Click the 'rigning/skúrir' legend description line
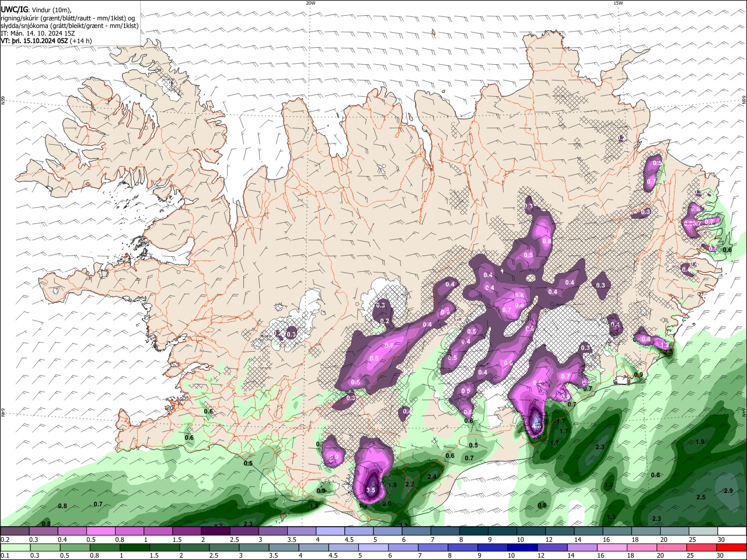The image size is (747, 560). point(67,18)
